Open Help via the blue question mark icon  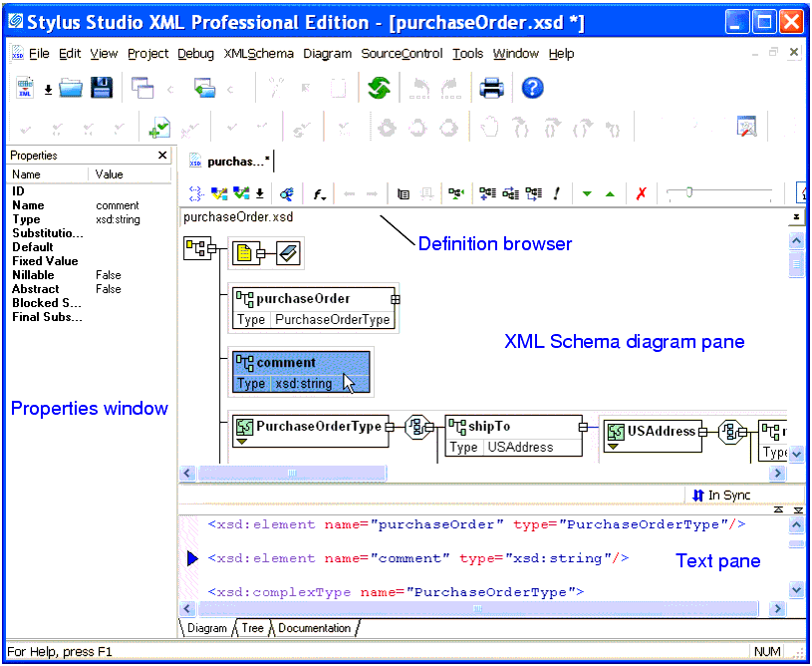[x=532, y=89]
